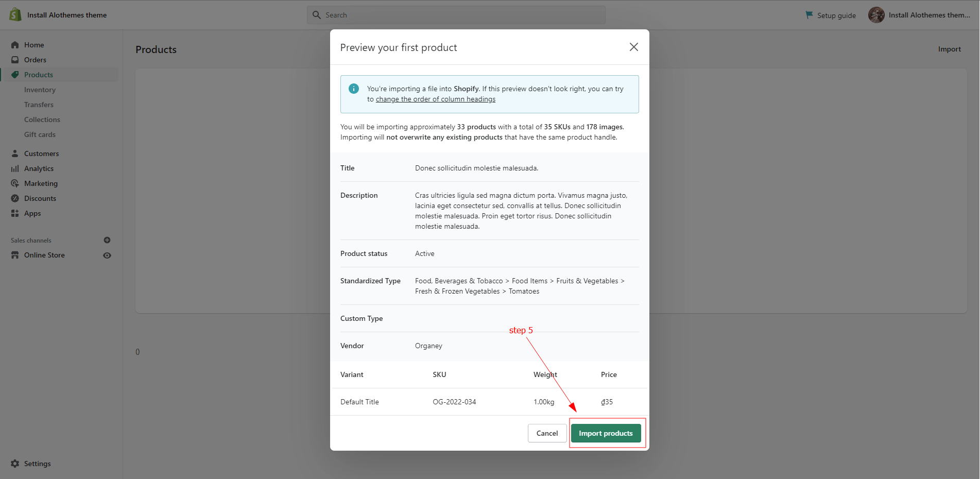Click the Analytics bar chart icon
The image size is (980, 479).
(x=15, y=168)
